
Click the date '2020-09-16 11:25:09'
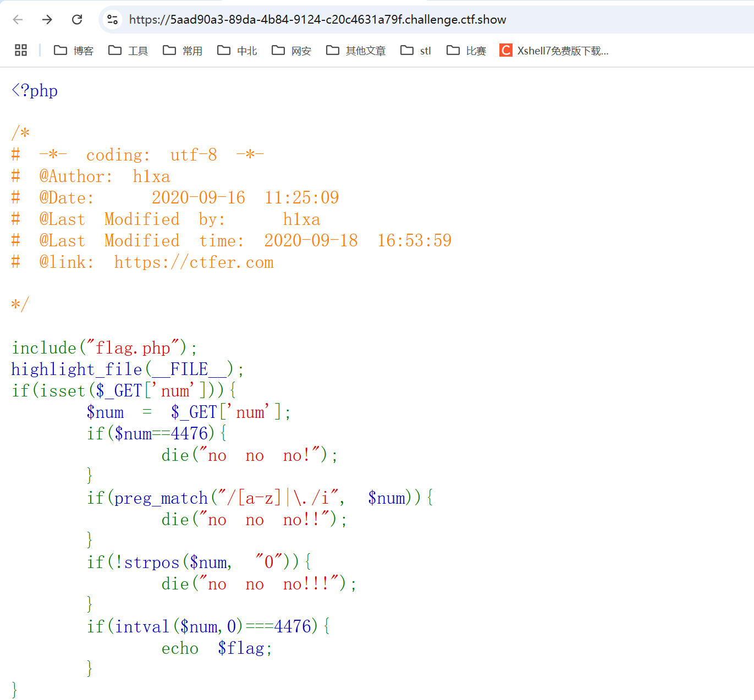(245, 197)
